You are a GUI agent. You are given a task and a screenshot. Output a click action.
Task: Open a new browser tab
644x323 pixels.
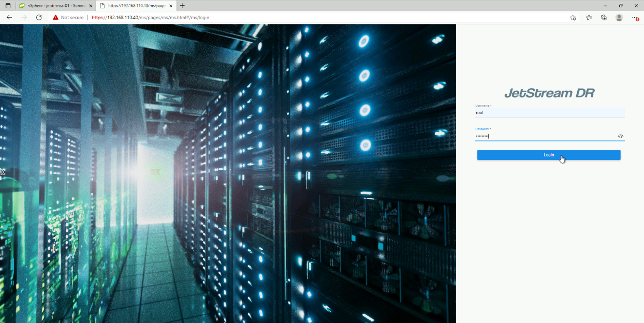182,6
